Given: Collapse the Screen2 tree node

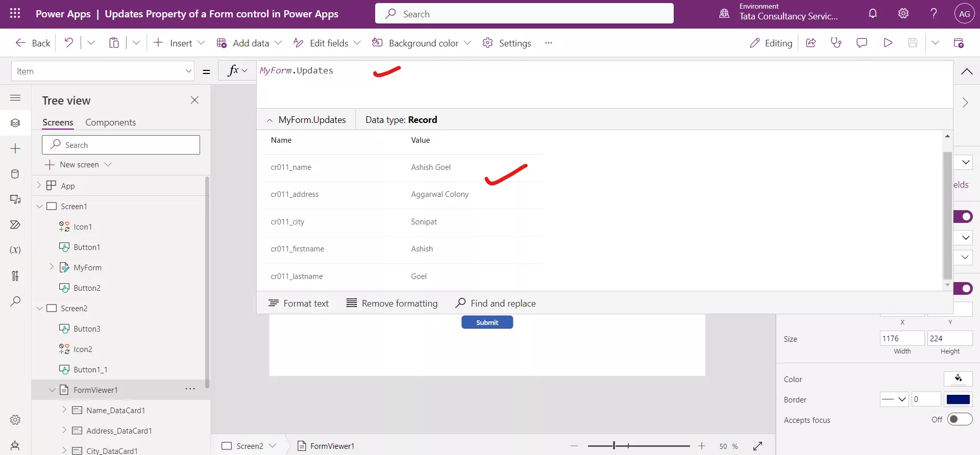Looking at the screenshot, I should tap(39, 308).
